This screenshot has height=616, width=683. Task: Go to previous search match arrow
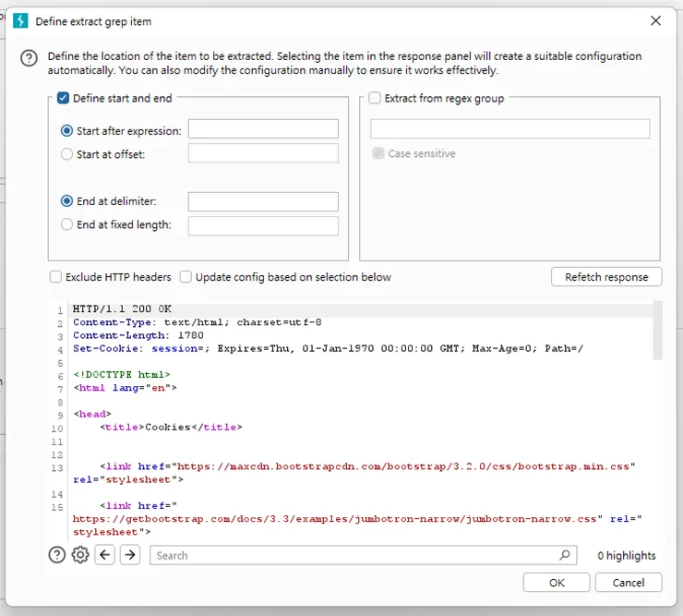(105, 555)
